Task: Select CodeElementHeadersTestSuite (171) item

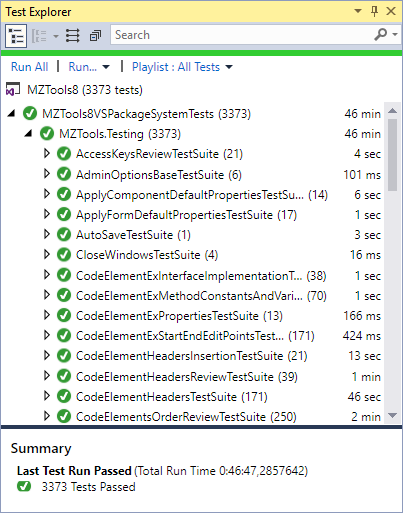Action: [x=172, y=397]
